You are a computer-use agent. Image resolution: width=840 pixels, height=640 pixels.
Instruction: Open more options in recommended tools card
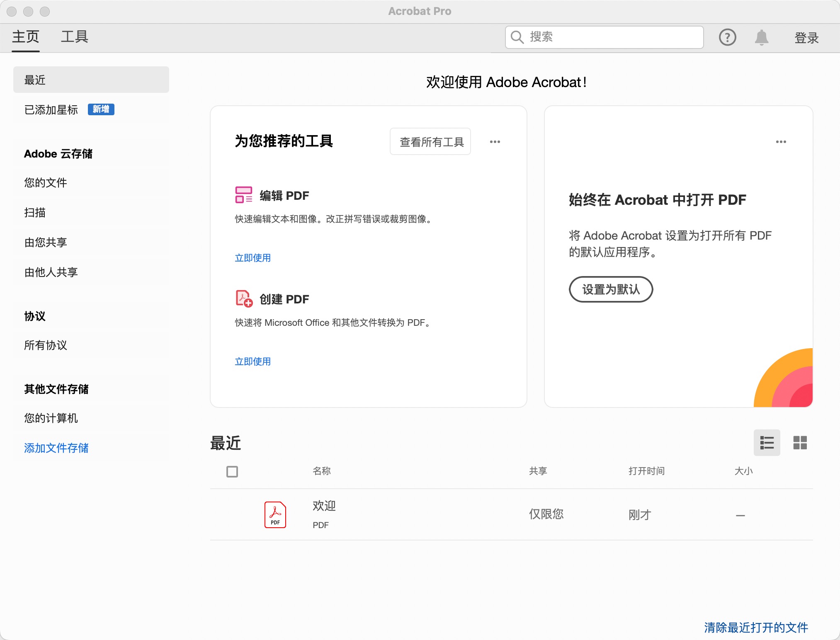495,142
